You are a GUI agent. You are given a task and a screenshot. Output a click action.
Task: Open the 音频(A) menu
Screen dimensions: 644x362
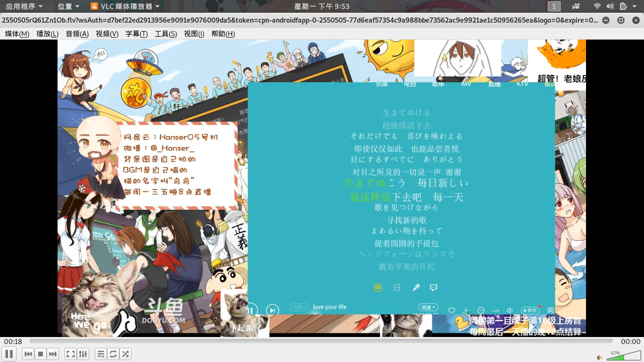(77, 34)
